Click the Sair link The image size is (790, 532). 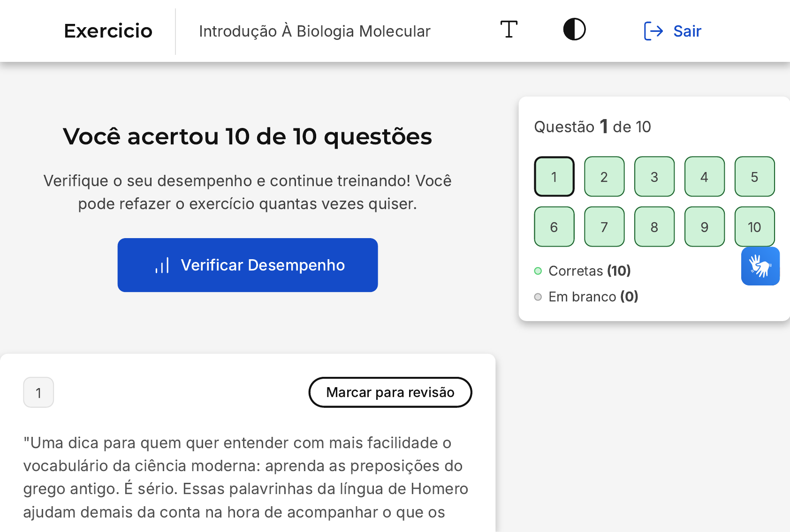(x=687, y=31)
